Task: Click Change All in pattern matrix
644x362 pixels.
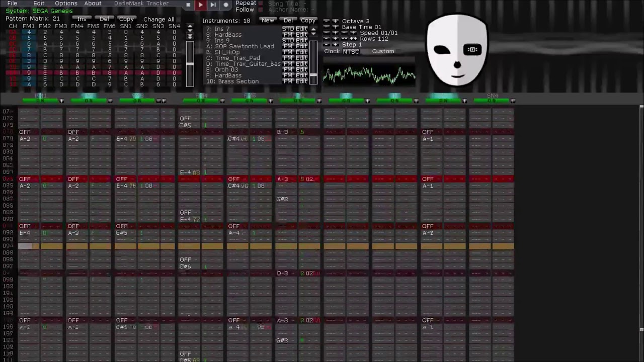Action: (158, 19)
